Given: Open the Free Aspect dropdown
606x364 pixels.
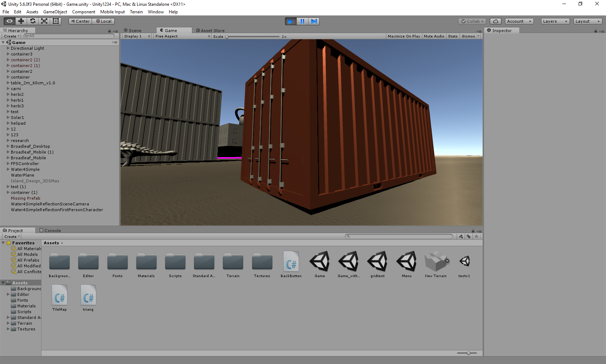Looking at the screenshot, I should click(x=183, y=36).
